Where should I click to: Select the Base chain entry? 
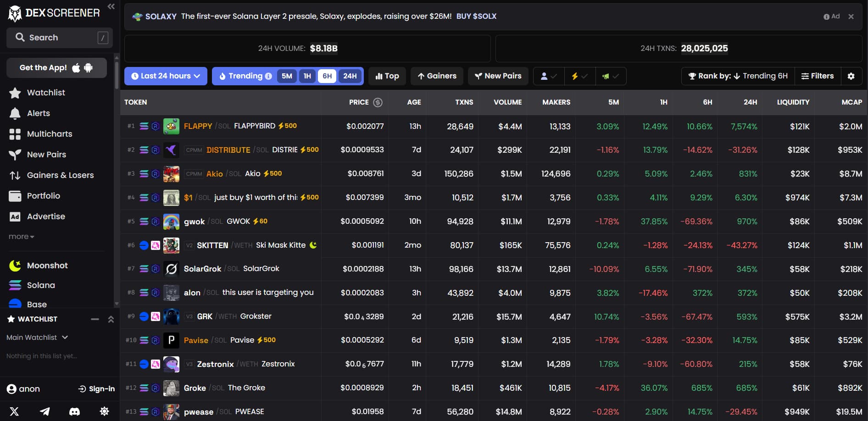point(28,304)
